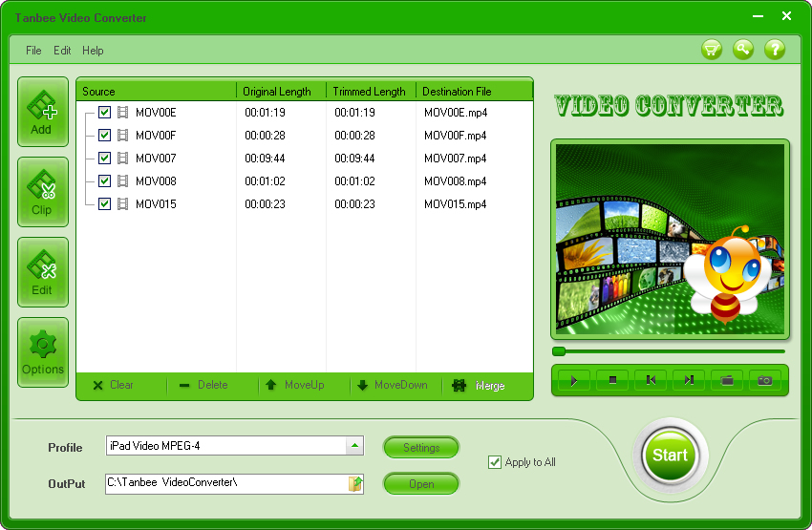
Task: Open the Edit menu
Action: click(x=62, y=51)
